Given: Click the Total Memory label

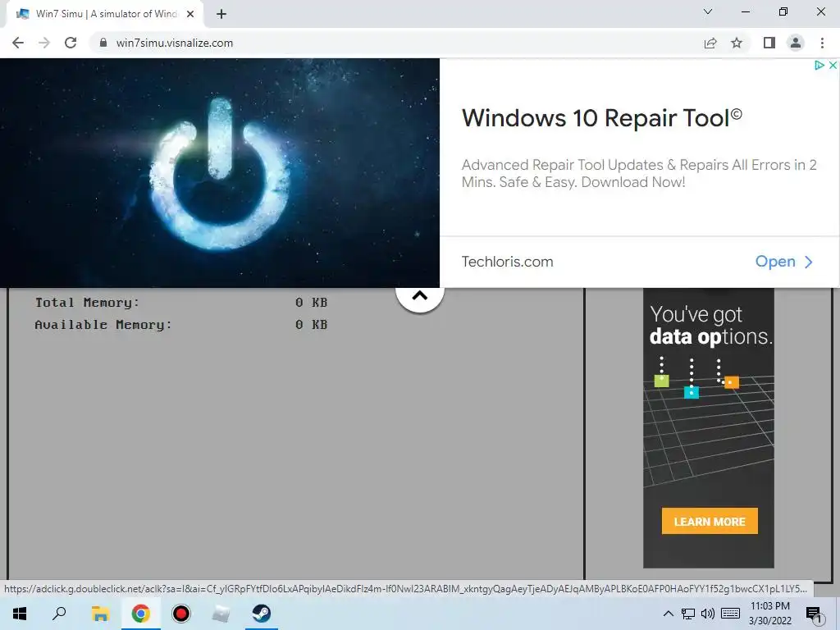Looking at the screenshot, I should click(x=87, y=303).
